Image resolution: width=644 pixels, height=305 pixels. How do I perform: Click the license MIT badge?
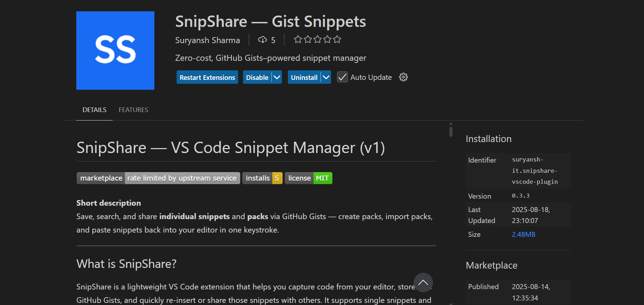click(308, 178)
